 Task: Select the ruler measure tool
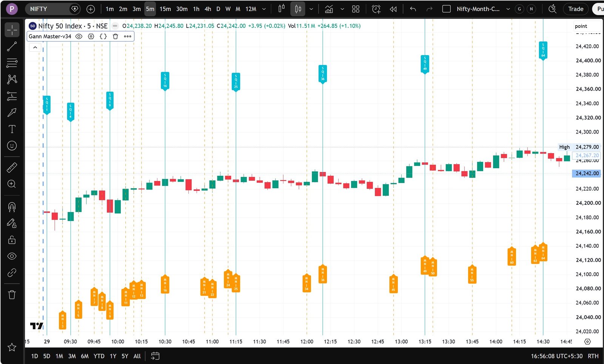(x=12, y=167)
